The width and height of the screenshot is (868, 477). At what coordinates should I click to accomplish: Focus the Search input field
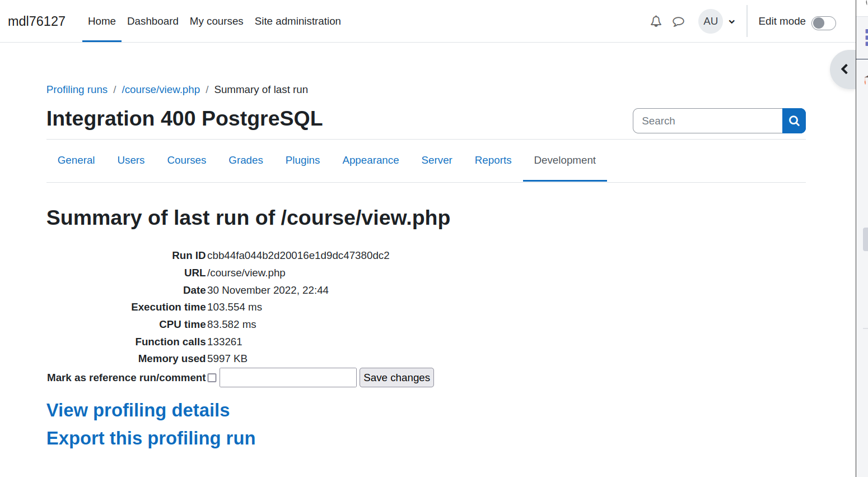(707, 121)
